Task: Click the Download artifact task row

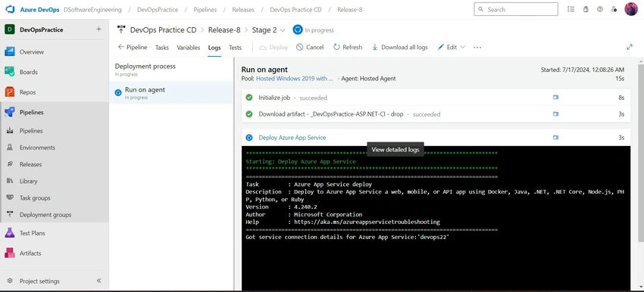Action: coord(436,114)
